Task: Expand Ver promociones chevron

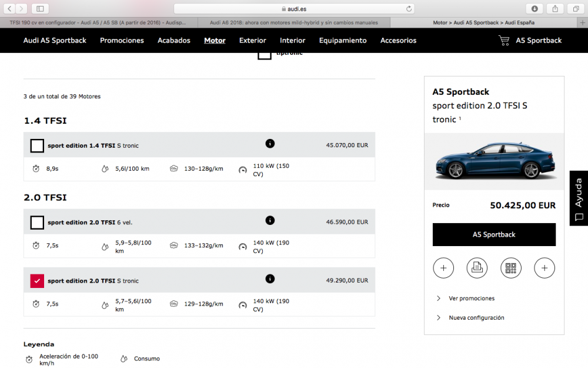Action: [x=439, y=298]
